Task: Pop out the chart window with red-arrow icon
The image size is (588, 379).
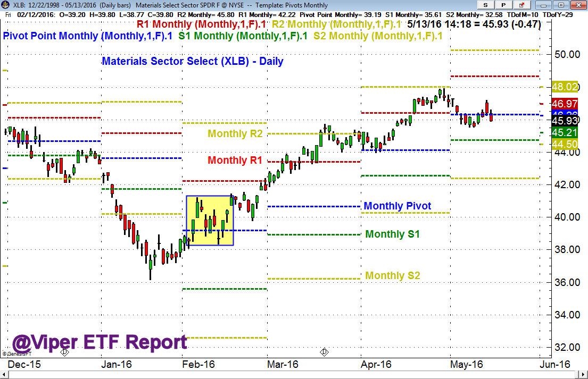Action: tap(521, 5)
